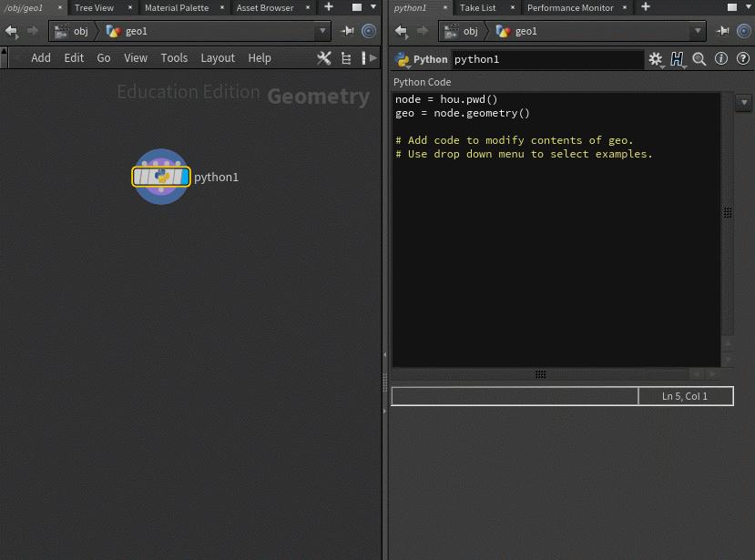Screen dimensions: 755x560
Task: Open the Help menu in network editor
Action: click(260, 57)
